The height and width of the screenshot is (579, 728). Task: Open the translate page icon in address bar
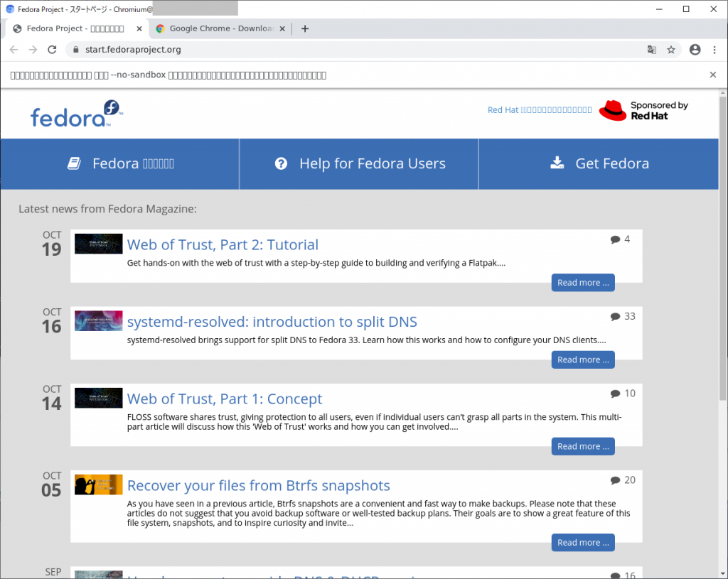tap(652, 50)
